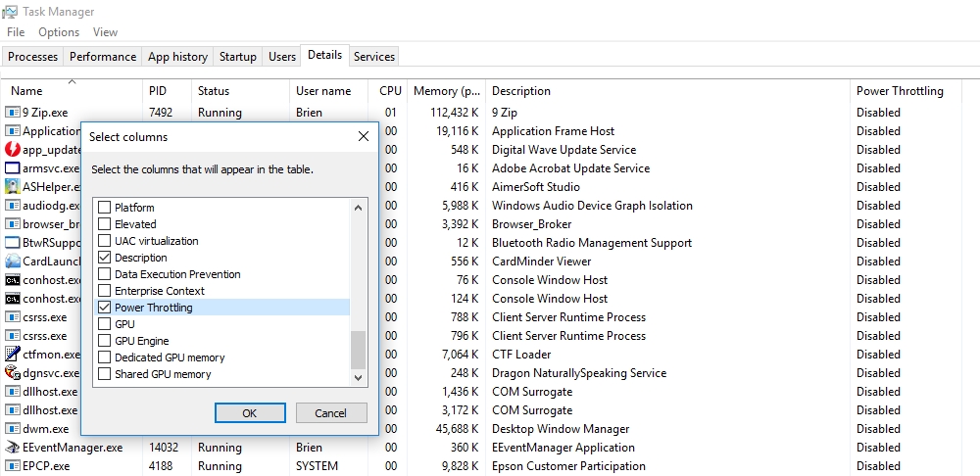Check the UAC virtualization checkbox
This screenshot has width=980, height=476.
pyautogui.click(x=105, y=241)
